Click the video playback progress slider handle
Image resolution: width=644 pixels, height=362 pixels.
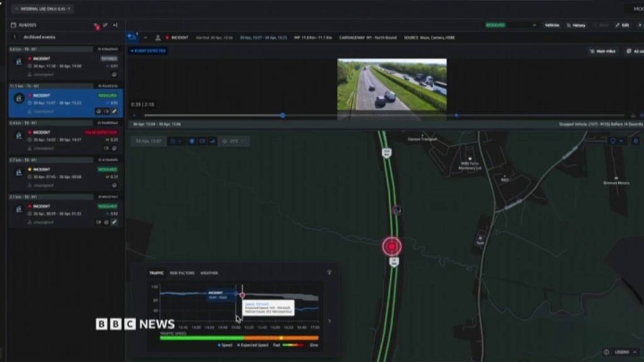283,116
